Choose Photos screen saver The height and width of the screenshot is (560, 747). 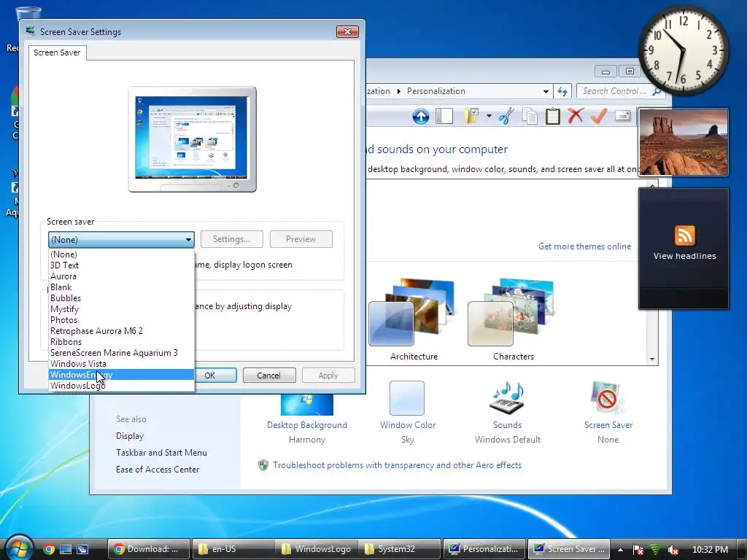[x=121, y=320]
